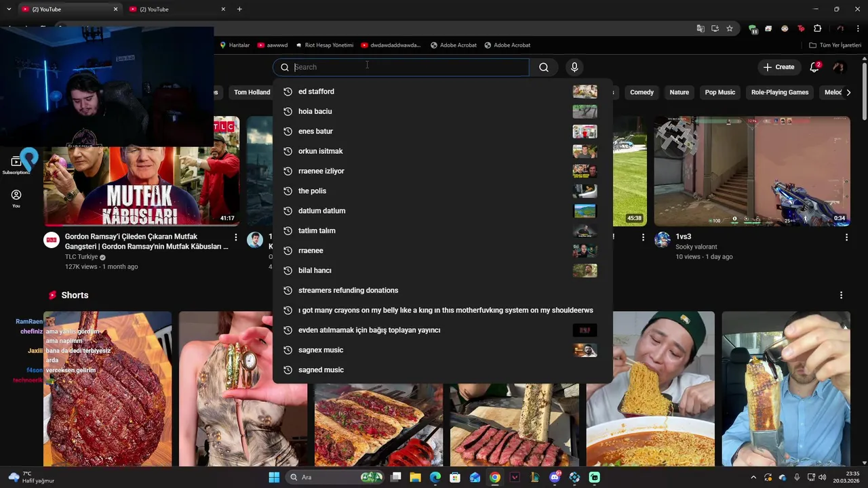Open options menu for Gordon Ramsay video

pyautogui.click(x=236, y=237)
